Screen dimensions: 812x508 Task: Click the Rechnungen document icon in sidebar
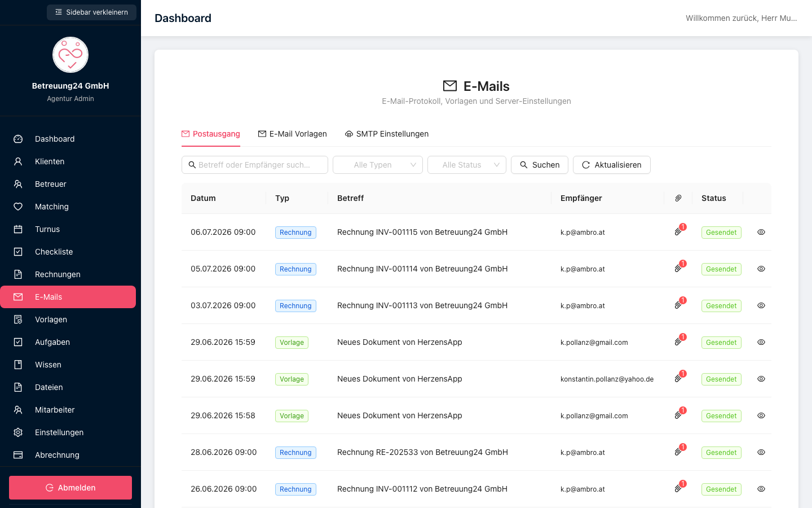tap(18, 274)
